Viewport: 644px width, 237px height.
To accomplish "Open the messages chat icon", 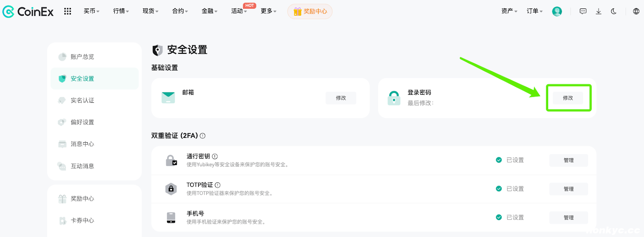I will point(583,11).
